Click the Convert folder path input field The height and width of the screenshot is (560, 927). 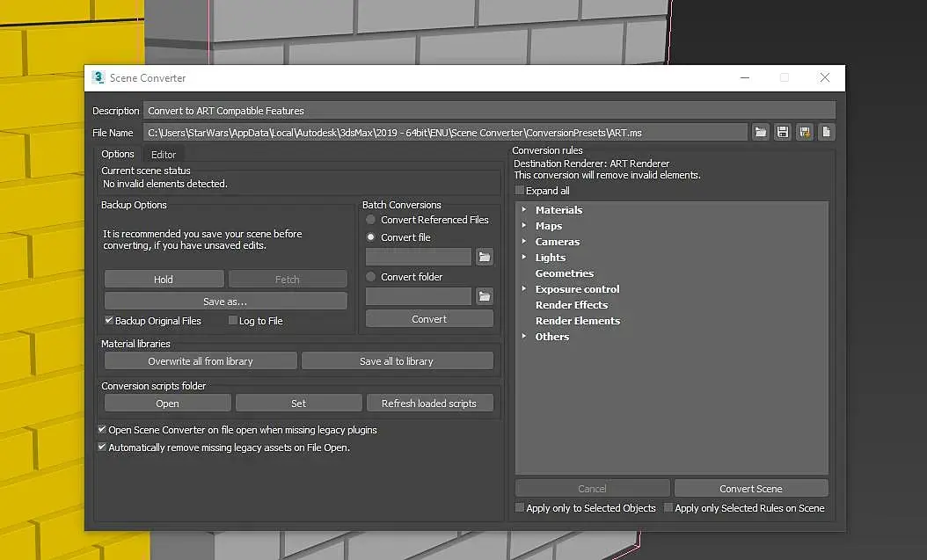419,296
